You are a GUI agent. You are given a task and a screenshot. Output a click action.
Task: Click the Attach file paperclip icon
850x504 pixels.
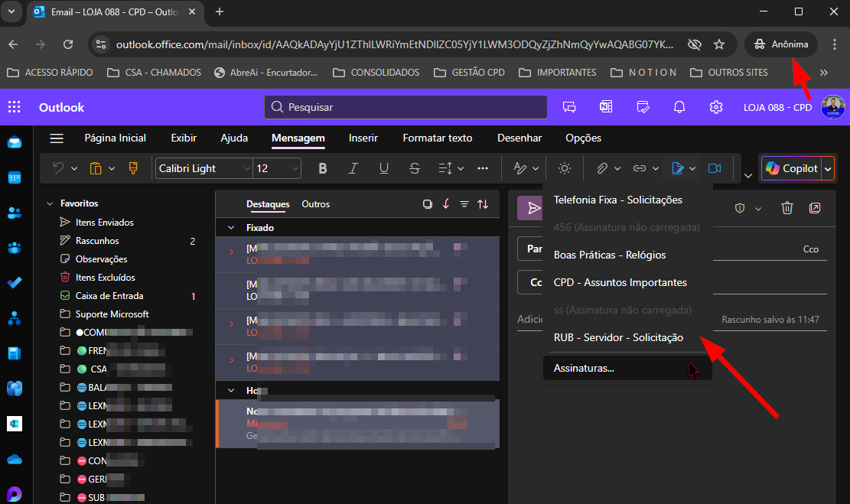tap(602, 168)
